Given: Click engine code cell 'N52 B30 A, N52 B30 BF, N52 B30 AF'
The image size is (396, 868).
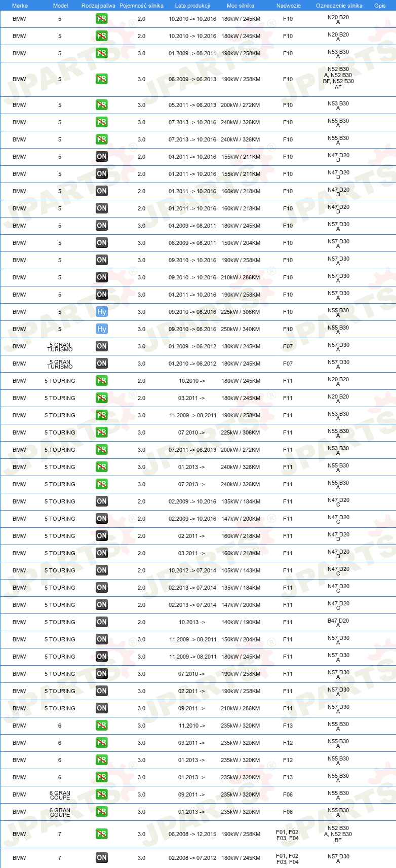Looking at the screenshot, I should 338,78.
